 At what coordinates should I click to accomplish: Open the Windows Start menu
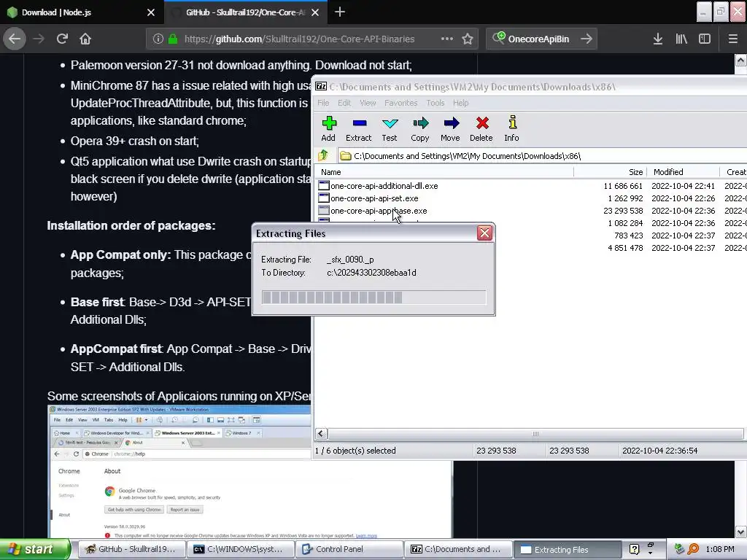click(35, 549)
